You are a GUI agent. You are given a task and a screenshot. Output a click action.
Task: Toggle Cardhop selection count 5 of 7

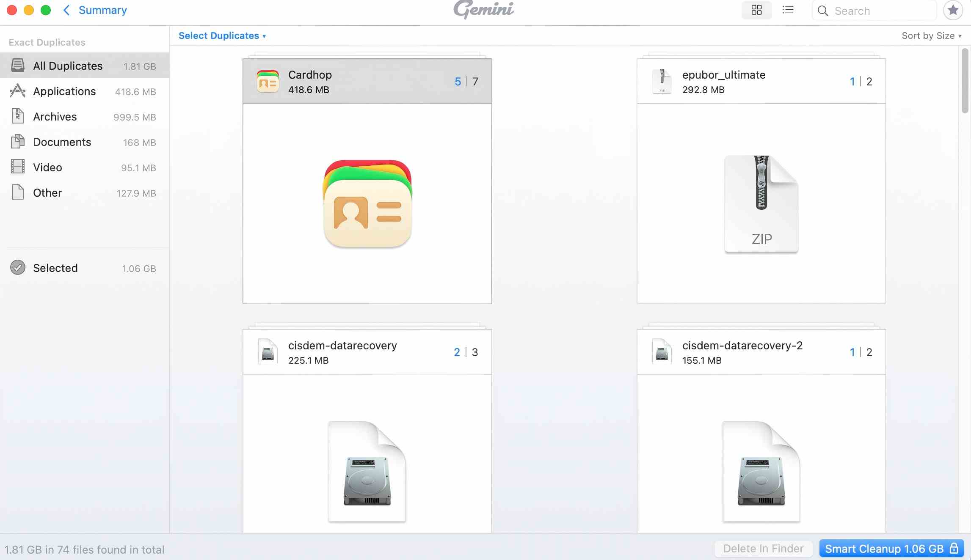pyautogui.click(x=466, y=81)
